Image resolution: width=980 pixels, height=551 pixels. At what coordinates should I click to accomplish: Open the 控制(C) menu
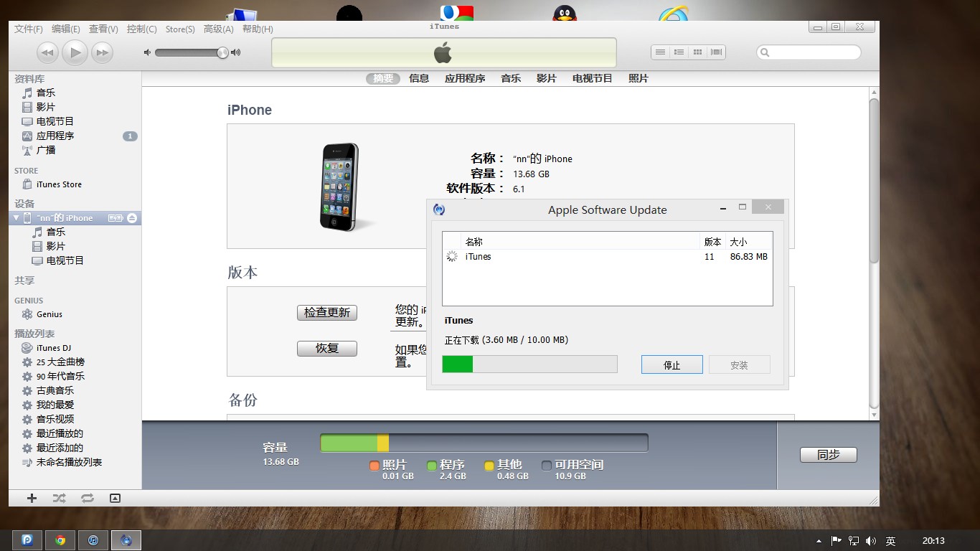141,29
